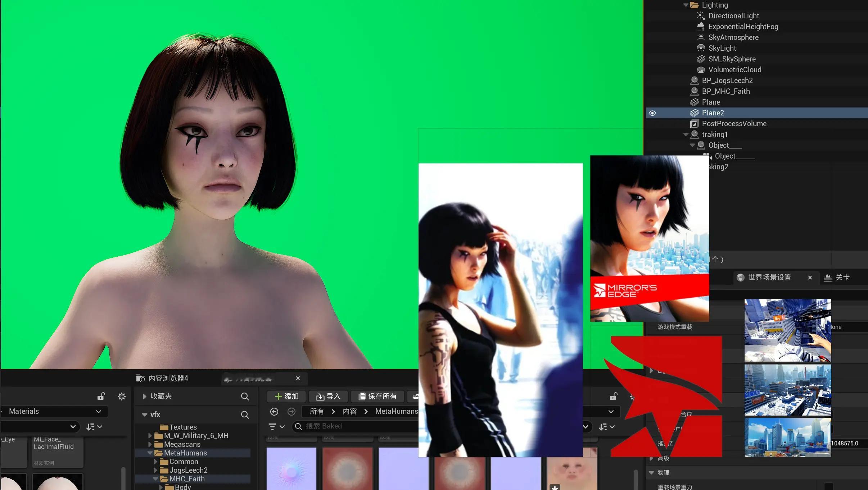The width and height of the screenshot is (868, 490).
Task: Click the 保存所有 save all button
Action: [x=378, y=396]
